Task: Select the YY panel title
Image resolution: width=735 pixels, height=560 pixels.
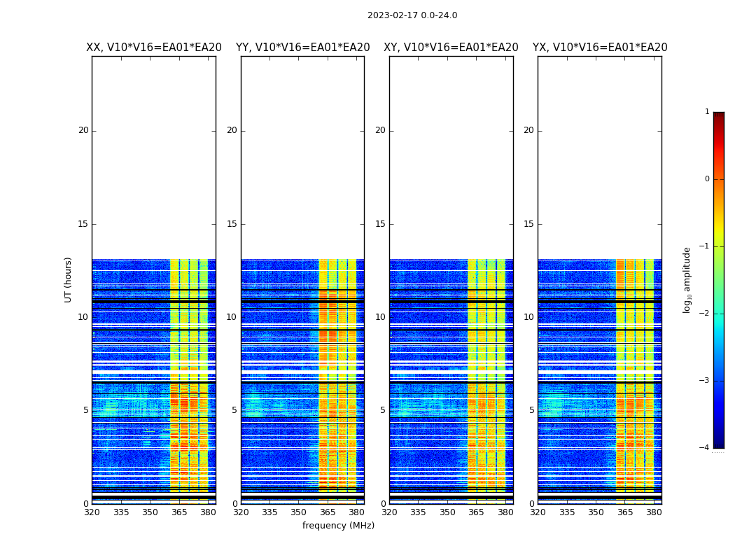Action: click(302, 48)
